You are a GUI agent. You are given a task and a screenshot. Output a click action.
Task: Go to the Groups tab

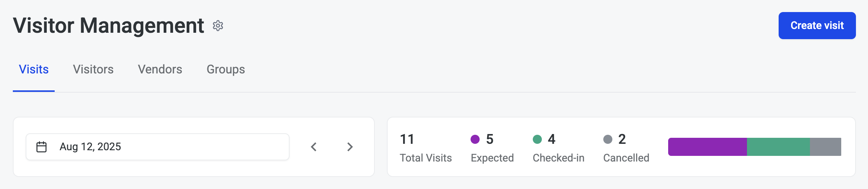point(225,70)
